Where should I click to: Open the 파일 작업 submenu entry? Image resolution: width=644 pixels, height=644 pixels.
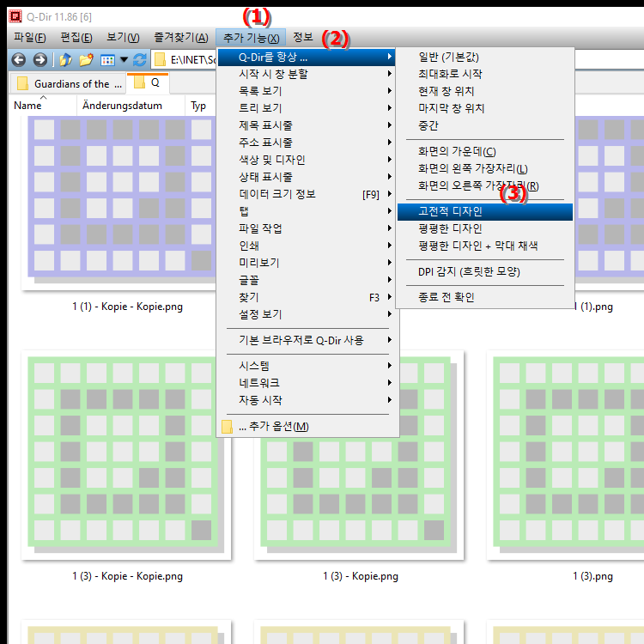tap(307, 228)
